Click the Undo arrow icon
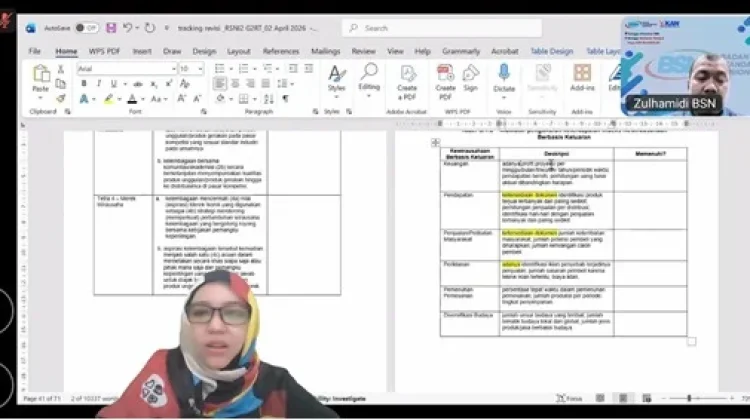This screenshot has height=420, width=750. [127, 28]
